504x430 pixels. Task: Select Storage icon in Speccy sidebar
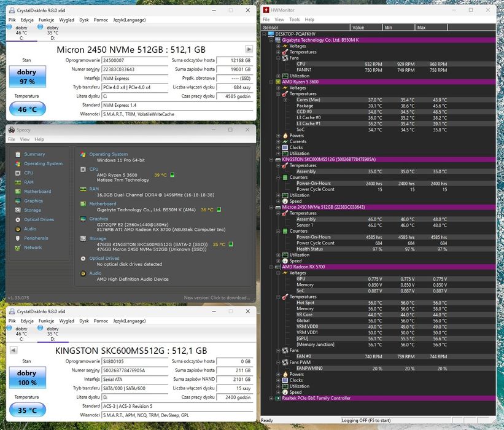pyautogui.click(x=18, y=210)
